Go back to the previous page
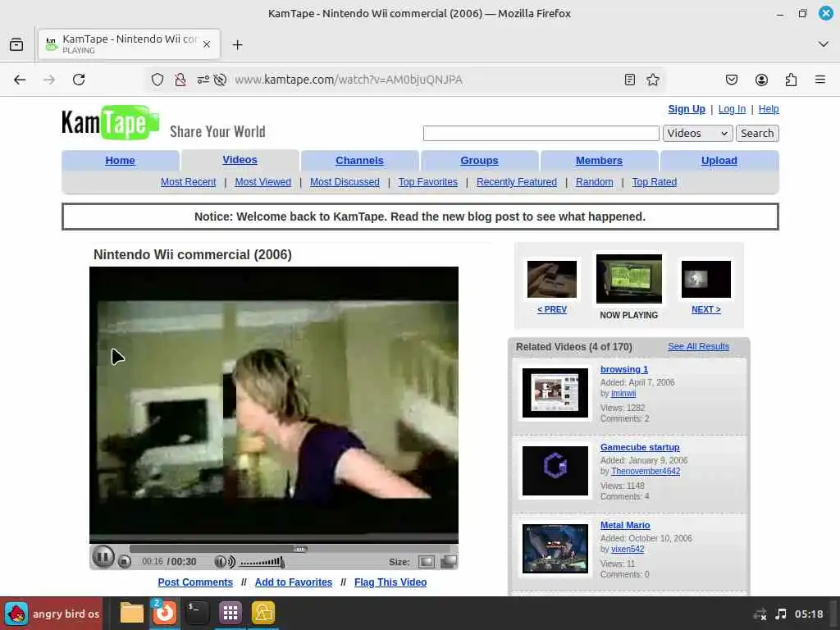The height and width of the screenshot is (630, 840). pyautogui.click(x=20, y=80)
